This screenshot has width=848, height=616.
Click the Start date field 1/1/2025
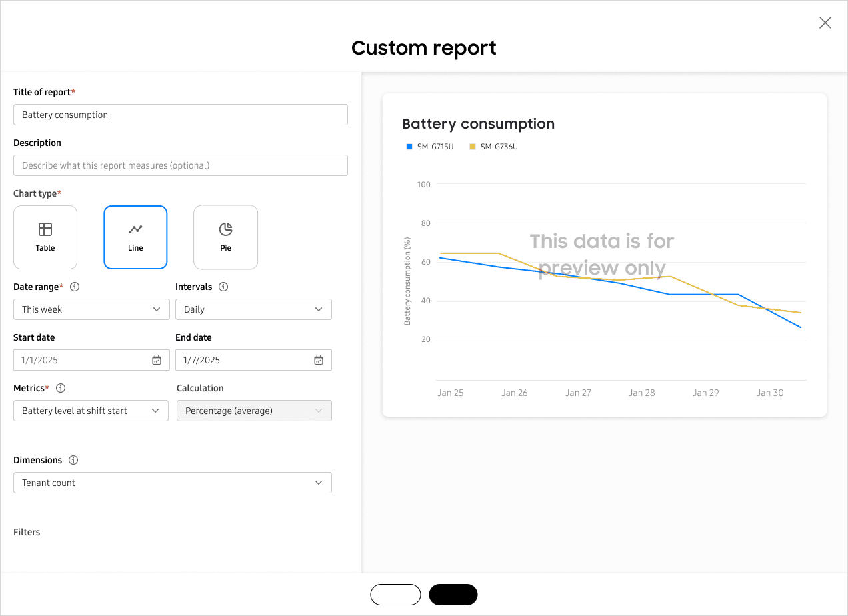coord(91,360)
